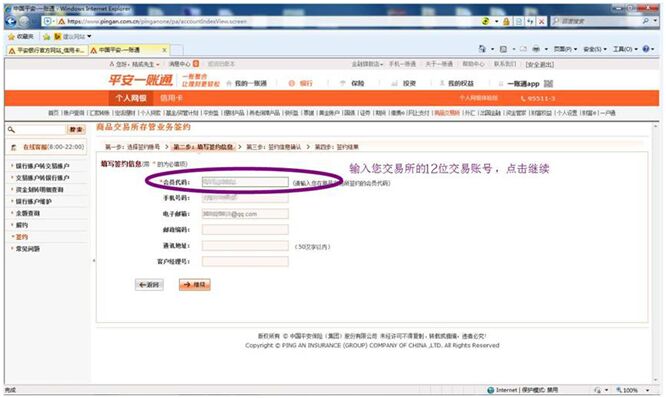Click the red Stop loading X icon
This screenshot has height=398, width=666.
(x=542, y=22)
